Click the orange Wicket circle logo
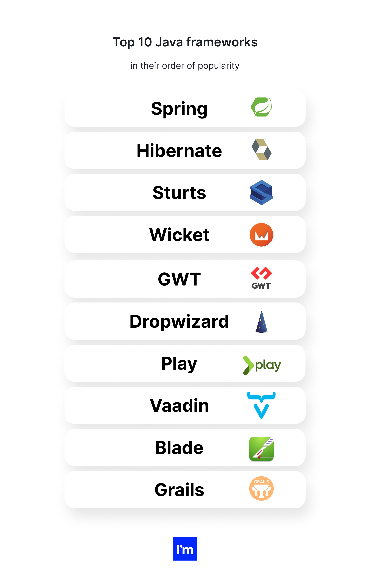370x588 pixels. pyautogui.click(x=261, y=235)
